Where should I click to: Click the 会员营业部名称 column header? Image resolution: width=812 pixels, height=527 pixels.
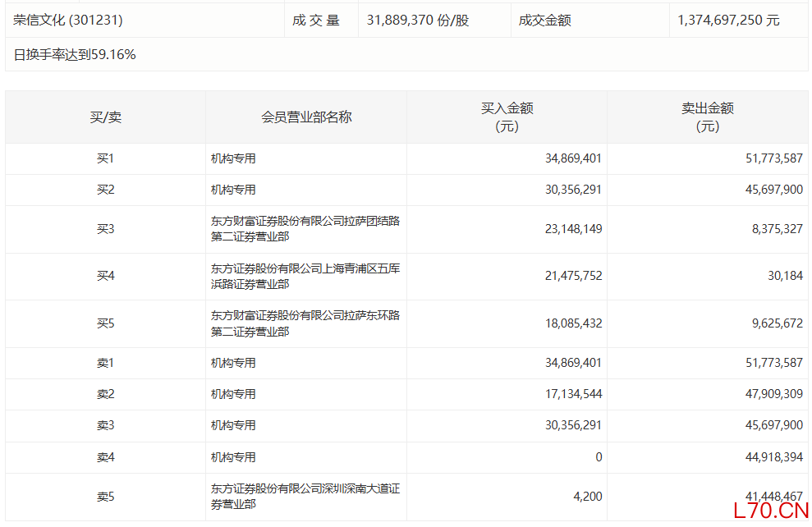click(x=306, y=117)
